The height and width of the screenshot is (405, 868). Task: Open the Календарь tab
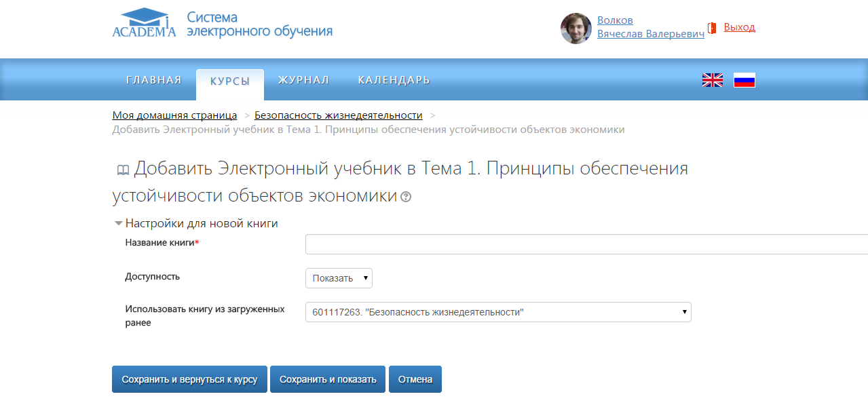[394, 80]
